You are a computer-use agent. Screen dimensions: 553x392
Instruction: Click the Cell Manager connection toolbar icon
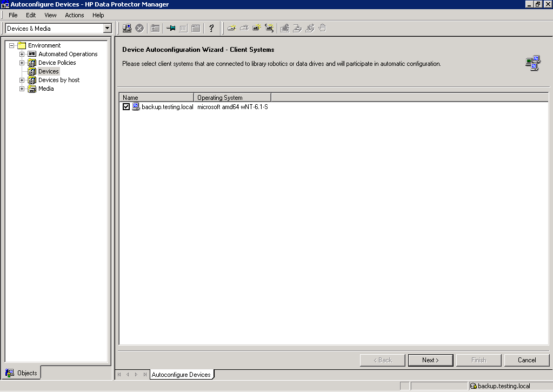pos(127,28)
